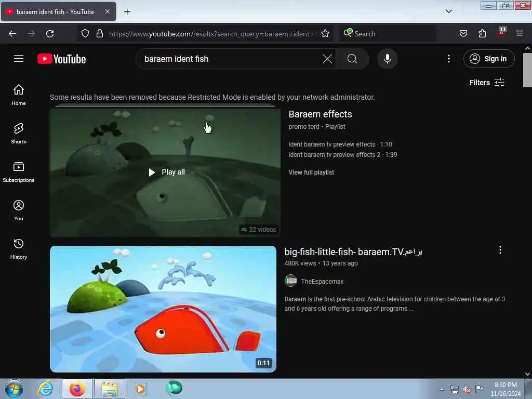Bookmark this page with star icon

tap(325, 34)
